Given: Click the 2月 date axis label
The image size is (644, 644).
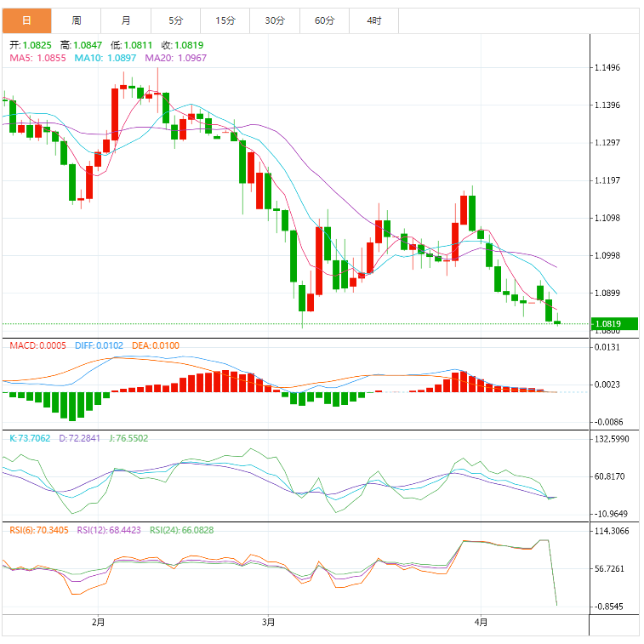Looking at the screenshot, I should click(x=98, y=622).
